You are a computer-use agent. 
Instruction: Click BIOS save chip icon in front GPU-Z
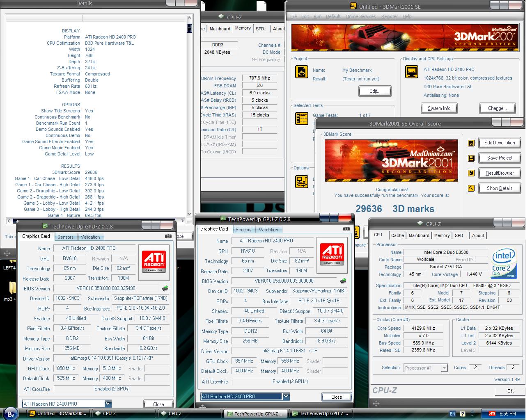[343, 281]
